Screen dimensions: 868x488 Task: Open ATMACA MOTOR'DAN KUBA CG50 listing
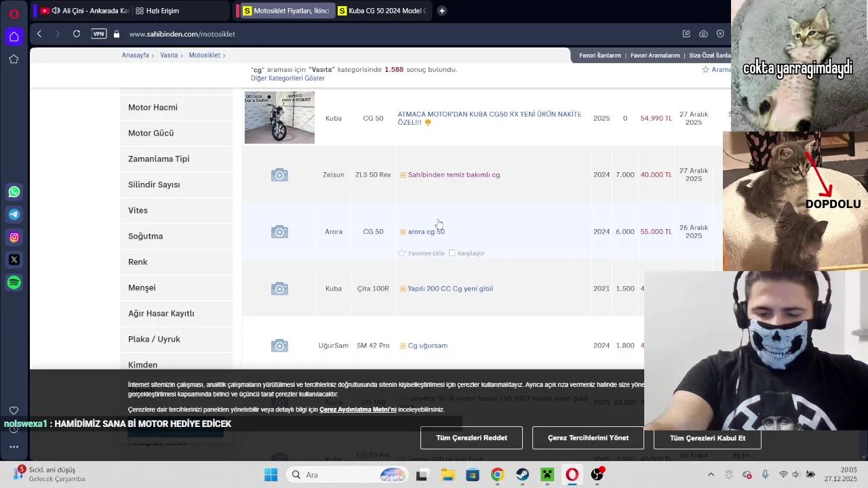coord(489,118)
